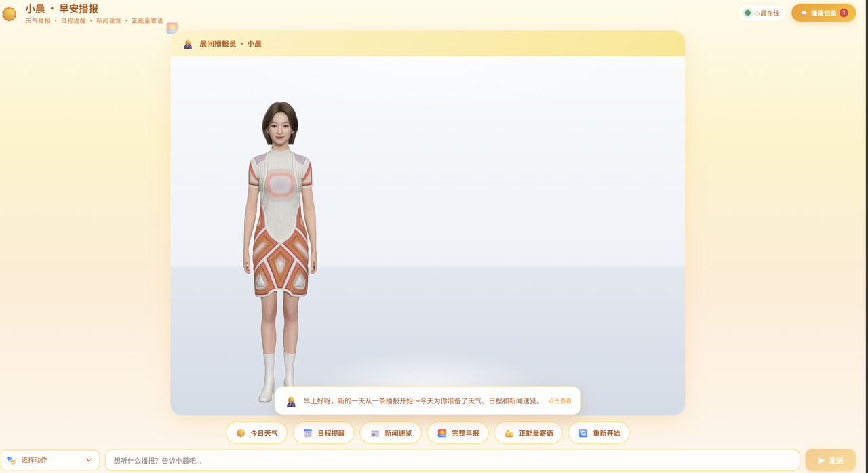
Task: Click the title 小晨 • 早安播报
Action: (62, 9)
